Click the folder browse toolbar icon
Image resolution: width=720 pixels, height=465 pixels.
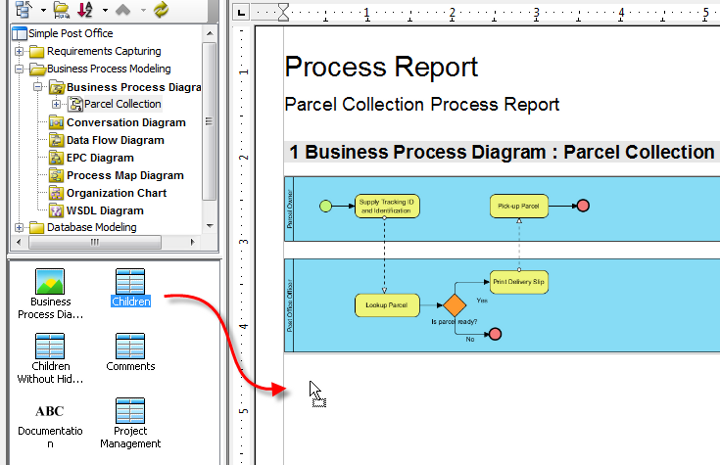click(62, 10)
